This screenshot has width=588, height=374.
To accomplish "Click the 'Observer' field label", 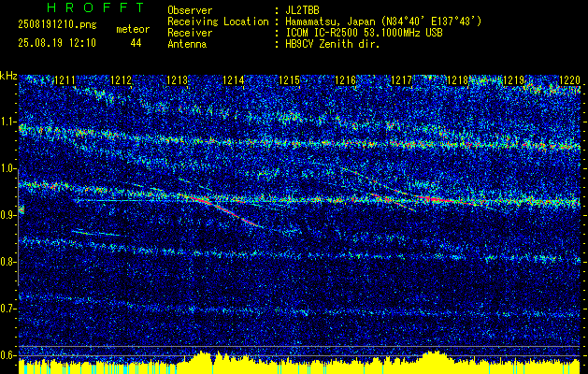I will [x=190, y=10].
